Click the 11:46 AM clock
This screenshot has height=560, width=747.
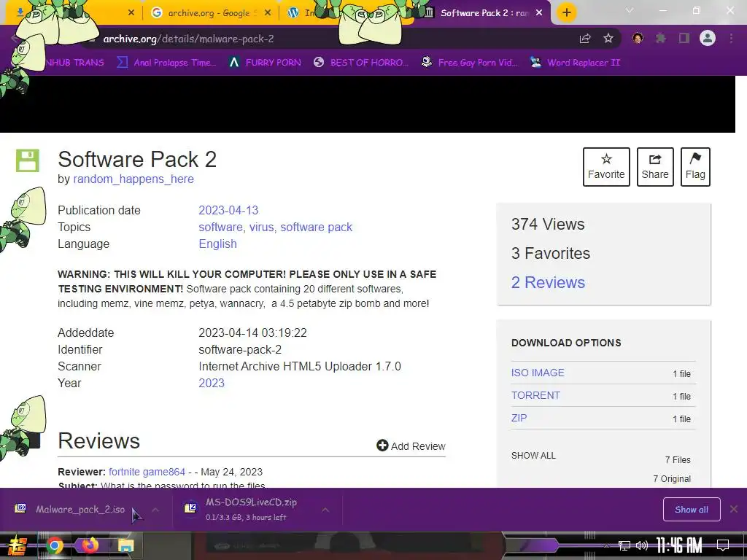click(679, 545)
